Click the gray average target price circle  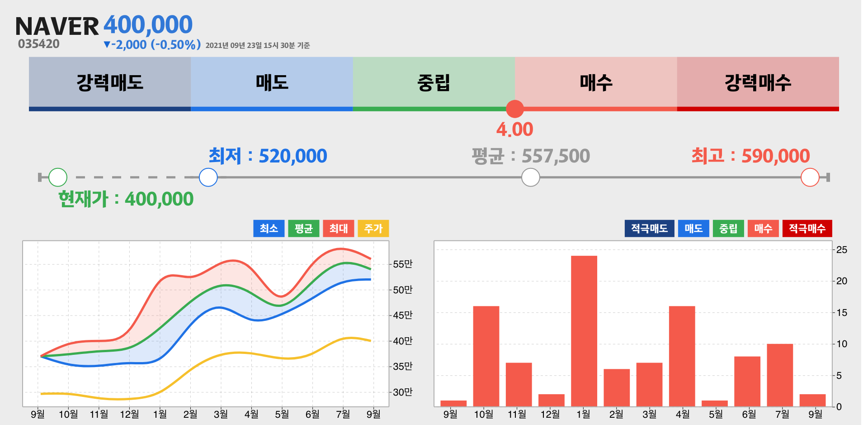click(x=531, y=177)
